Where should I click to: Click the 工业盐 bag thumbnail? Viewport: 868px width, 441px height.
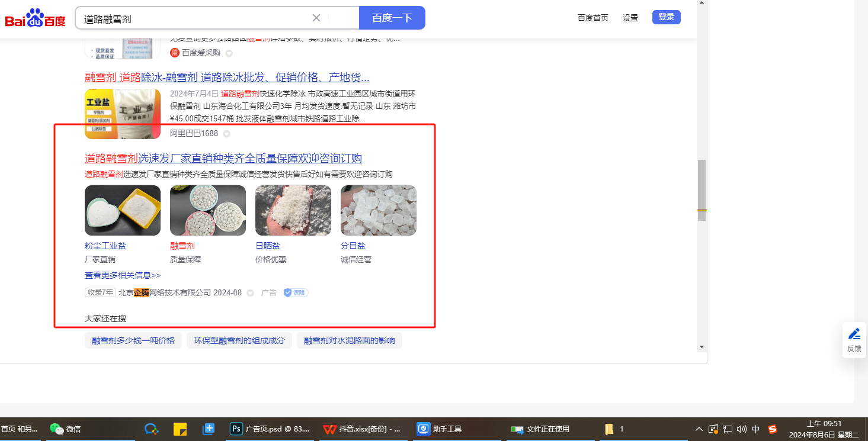pos(123,114)
